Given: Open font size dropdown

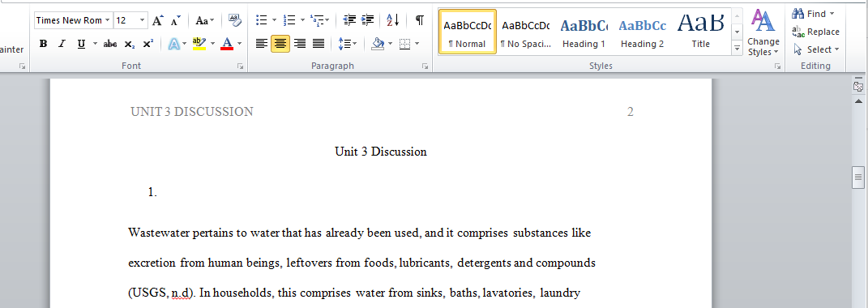Looking at the screenshot, I should pyautogui.click(x=143, y=20).
